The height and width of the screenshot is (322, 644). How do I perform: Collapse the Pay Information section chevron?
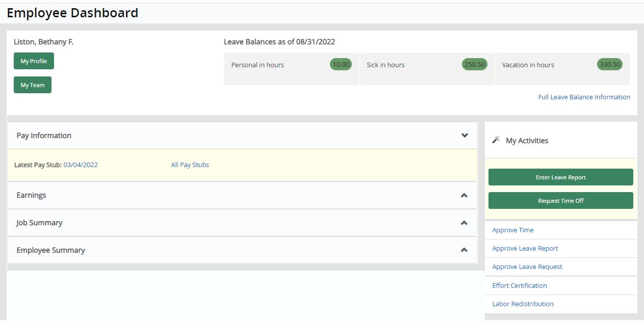[464, 136]
